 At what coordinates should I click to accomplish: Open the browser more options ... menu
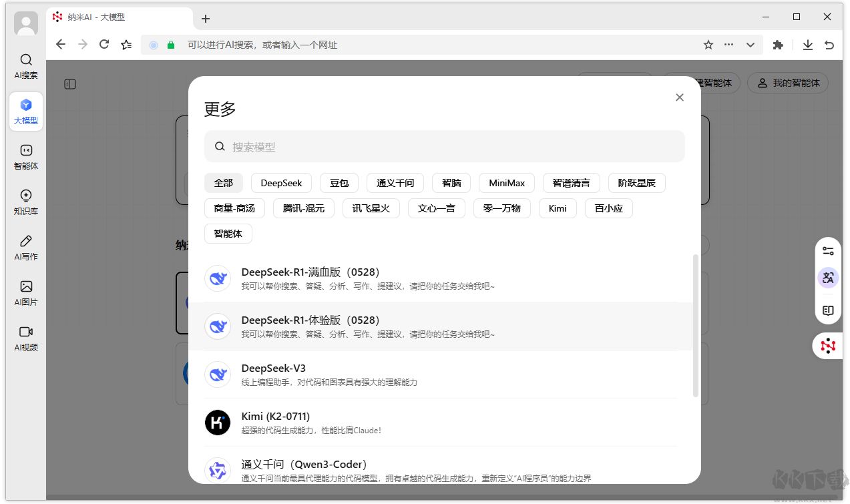pyautogui.click(x=728, y=44)
